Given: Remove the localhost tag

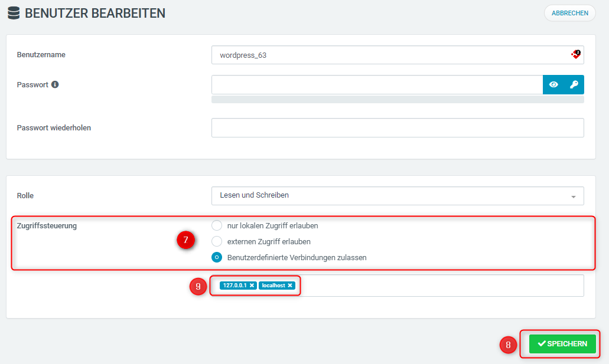Looking at the screenshot, I should click(x=290, y=285).
